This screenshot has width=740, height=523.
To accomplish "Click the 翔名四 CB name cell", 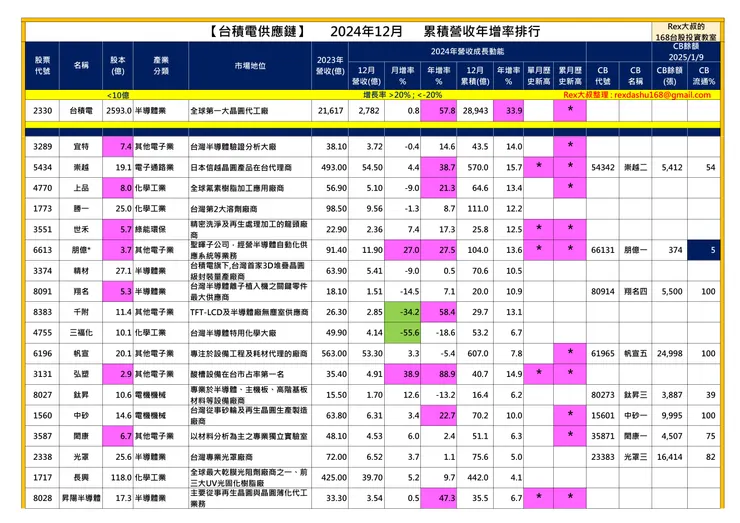I will coord(635,291).
